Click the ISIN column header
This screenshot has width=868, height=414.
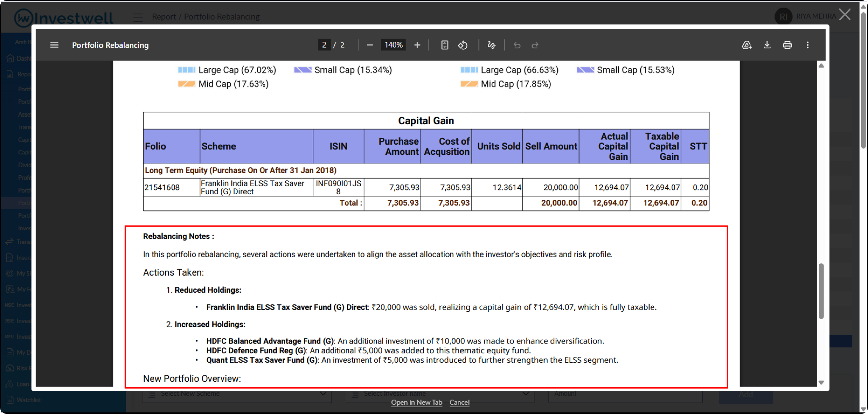tap(338, 146)
